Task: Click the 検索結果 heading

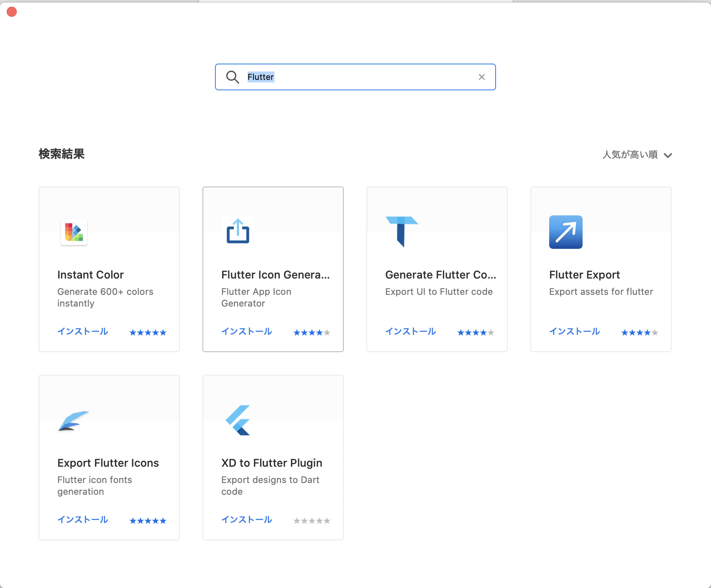Action: tap(62, 154)
